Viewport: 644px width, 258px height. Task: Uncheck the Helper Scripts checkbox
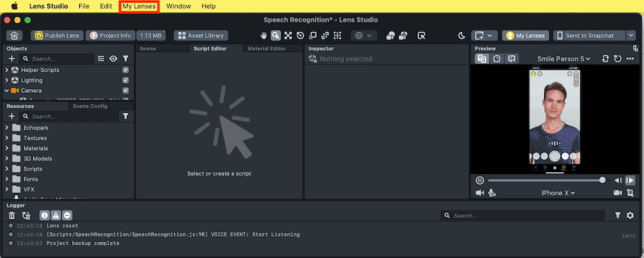tap(126, 70)
